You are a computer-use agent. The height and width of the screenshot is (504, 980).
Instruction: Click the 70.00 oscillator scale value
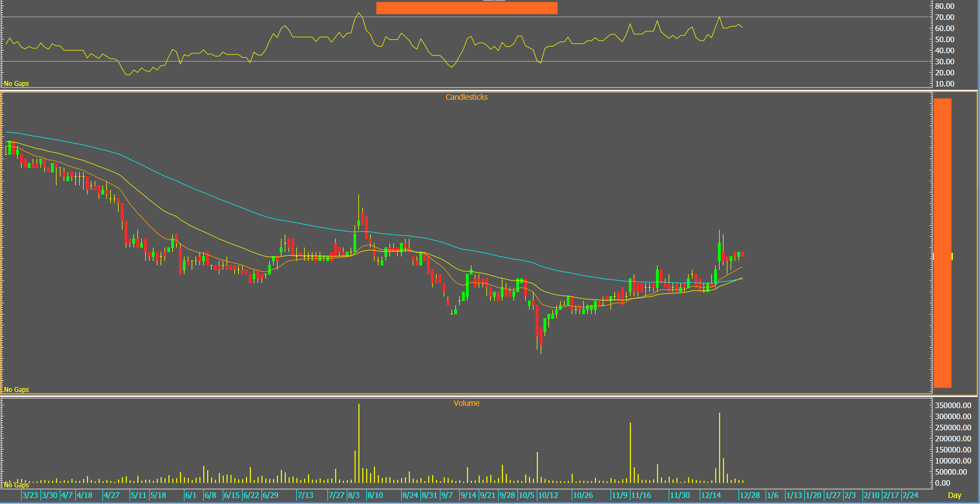coord(945,17)
